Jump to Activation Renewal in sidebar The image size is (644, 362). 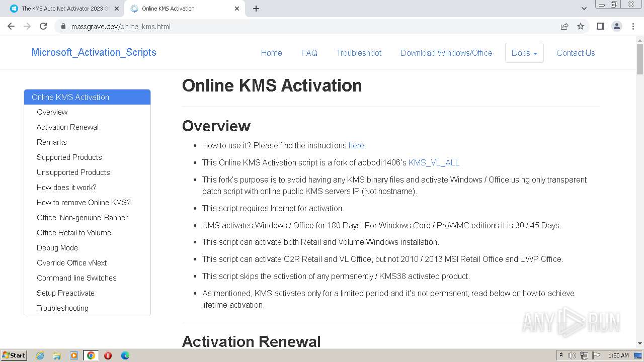point(87,127)
